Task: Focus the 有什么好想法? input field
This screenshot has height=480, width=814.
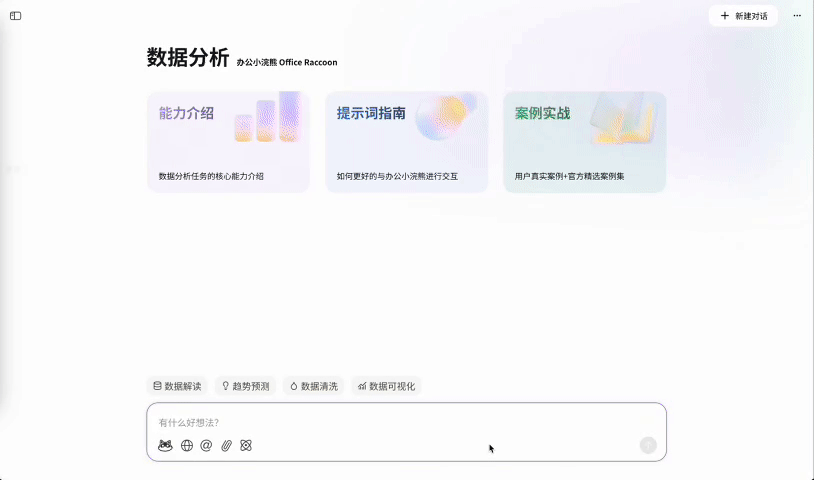Action: [x=400, y=423]
